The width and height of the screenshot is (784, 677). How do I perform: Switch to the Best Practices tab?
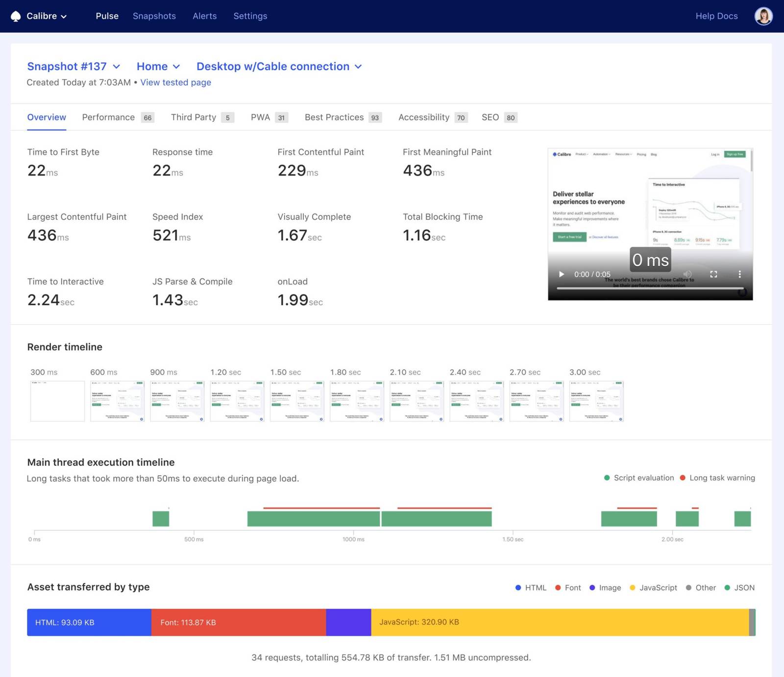(343, 117)
